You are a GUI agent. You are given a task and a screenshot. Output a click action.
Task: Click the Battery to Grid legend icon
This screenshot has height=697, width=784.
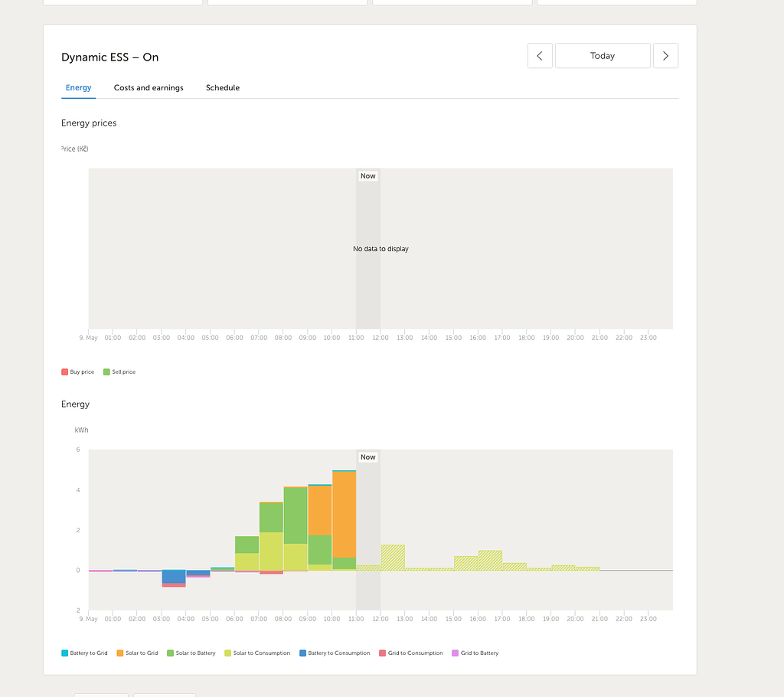click(65, 653)
